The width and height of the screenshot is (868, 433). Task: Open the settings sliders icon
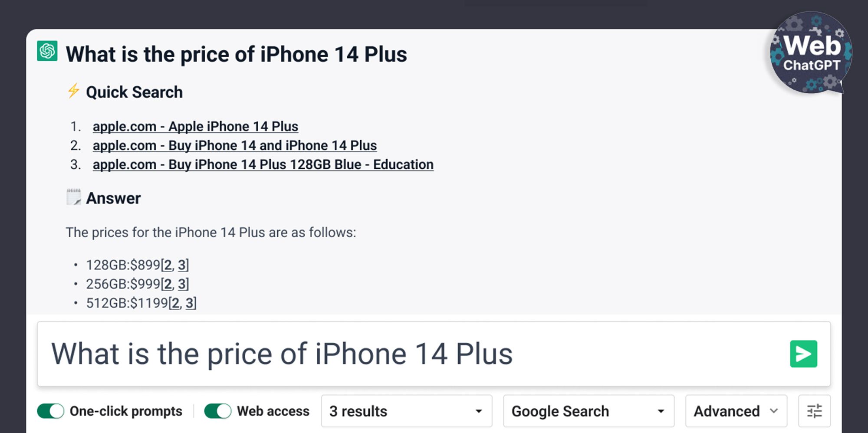click(814, 411)
